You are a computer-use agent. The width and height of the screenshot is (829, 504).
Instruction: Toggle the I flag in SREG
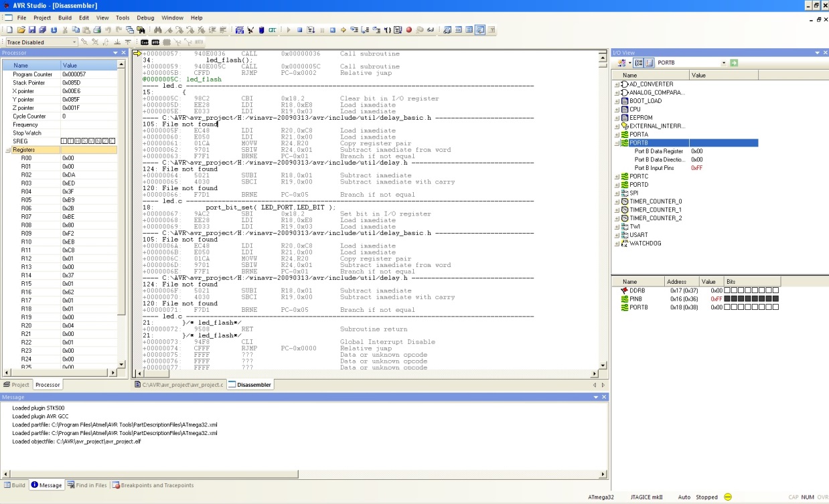tap(64, 141)
